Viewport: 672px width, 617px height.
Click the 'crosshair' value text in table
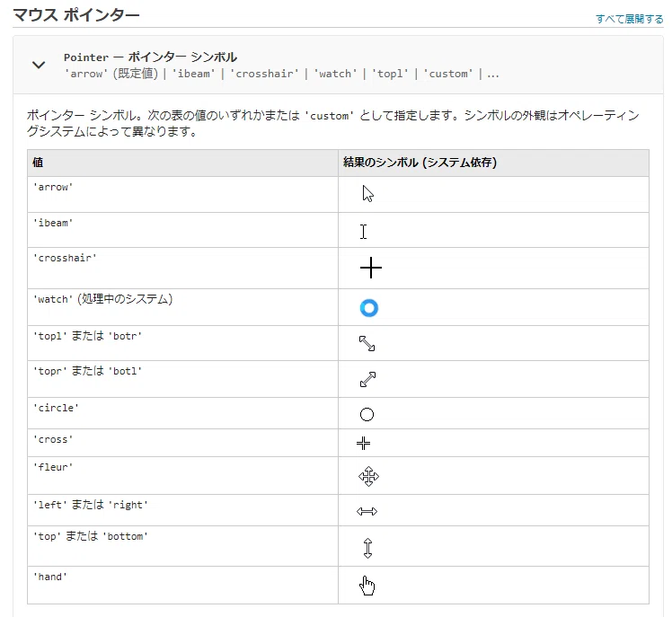66,258
